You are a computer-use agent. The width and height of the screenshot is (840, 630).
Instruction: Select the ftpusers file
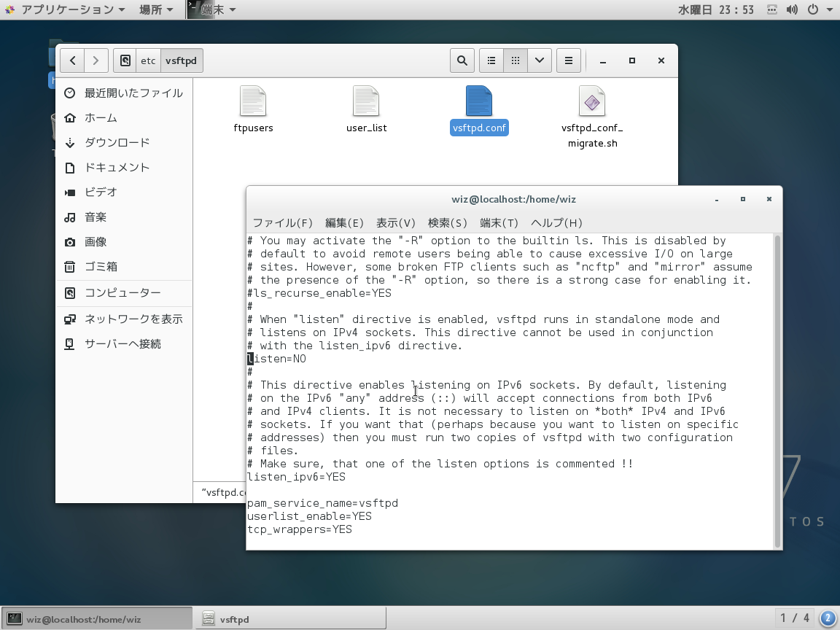pyautogui.click(x=254, y=110)
